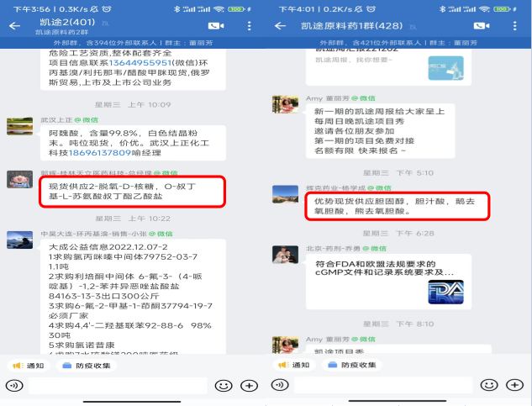Open the FDA cGMP article card
The image size is (532, 406).
[388, 282]
